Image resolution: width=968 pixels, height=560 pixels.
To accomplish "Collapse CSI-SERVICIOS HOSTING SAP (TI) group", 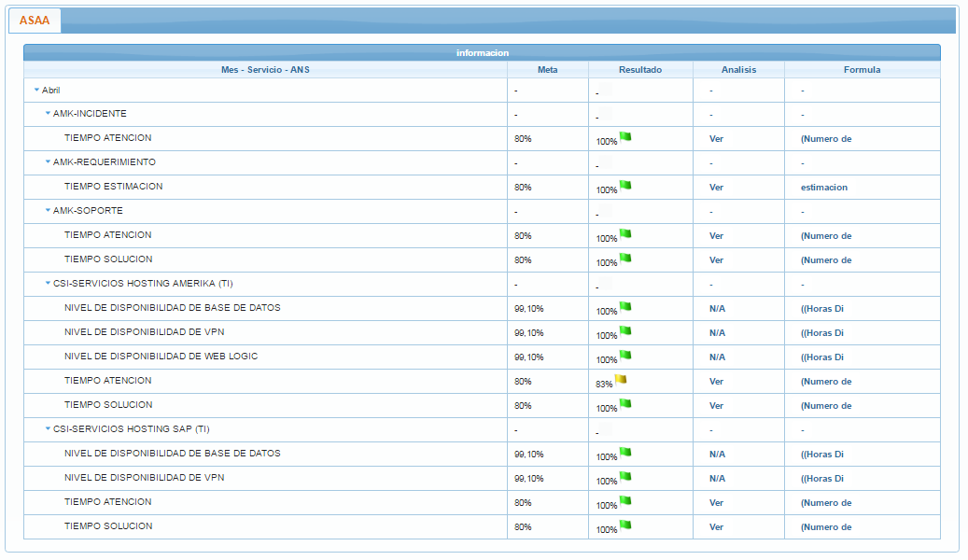I will [x=48, y=429].
